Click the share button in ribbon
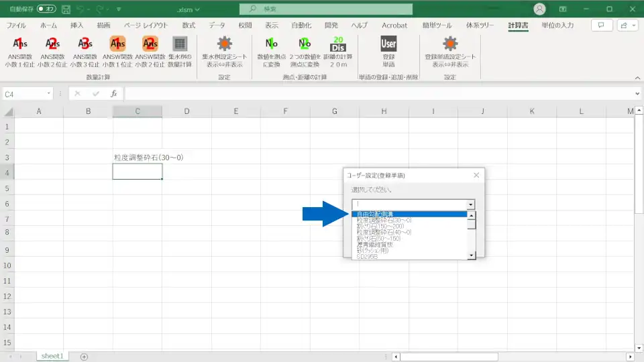The width and height of the screenshot is (644, 362). (628, 25)
